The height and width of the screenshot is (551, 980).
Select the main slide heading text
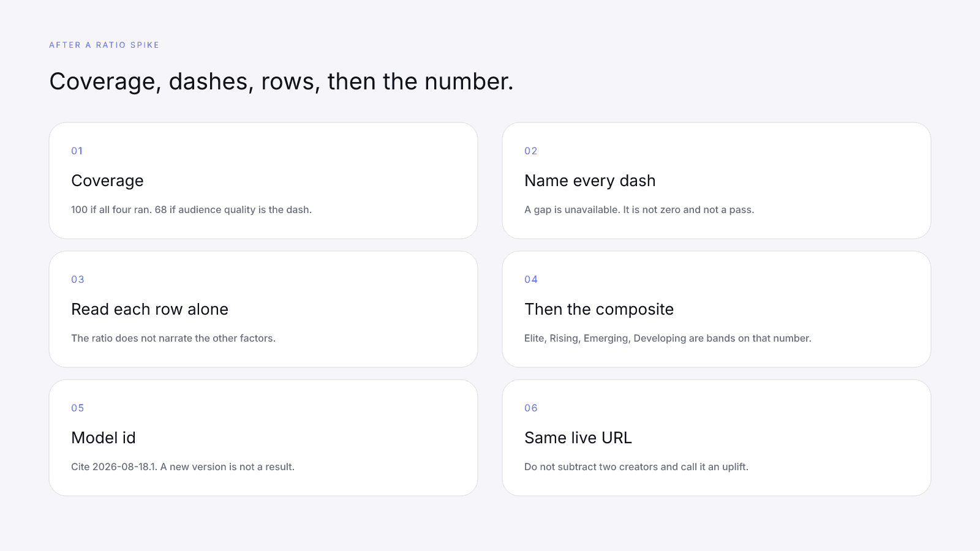click(x=281, y=81)
